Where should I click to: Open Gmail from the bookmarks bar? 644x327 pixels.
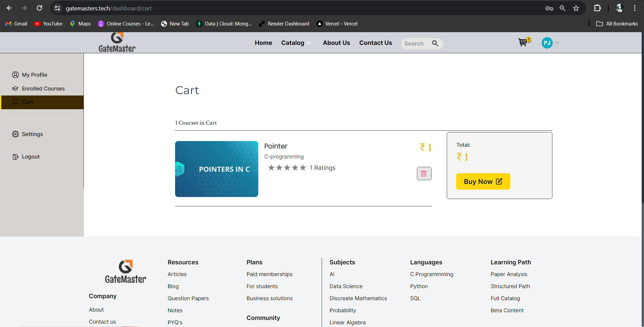16,23
